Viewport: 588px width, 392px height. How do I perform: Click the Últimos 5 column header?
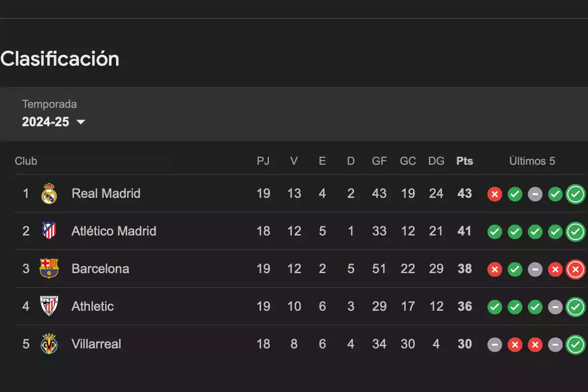532,161
